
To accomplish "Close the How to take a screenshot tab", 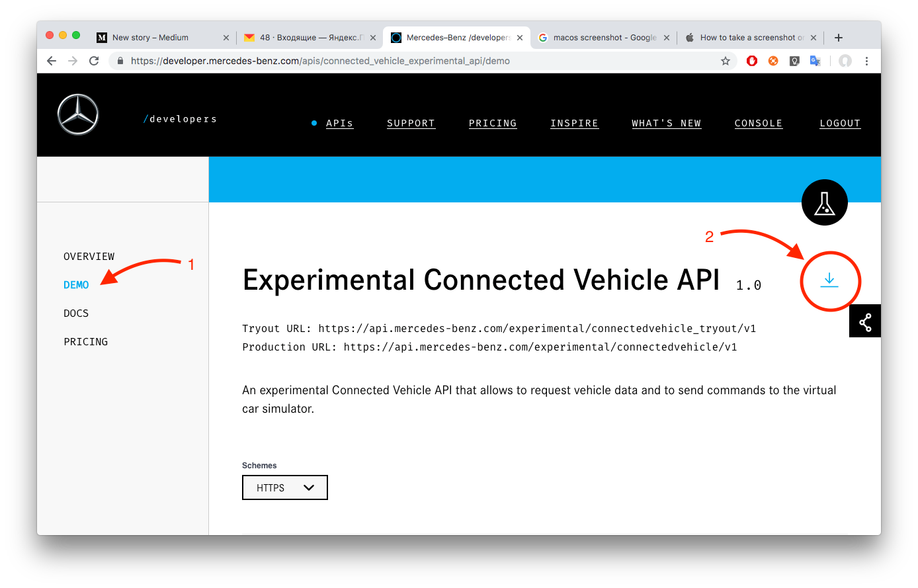I will click(x=814, y=38).
